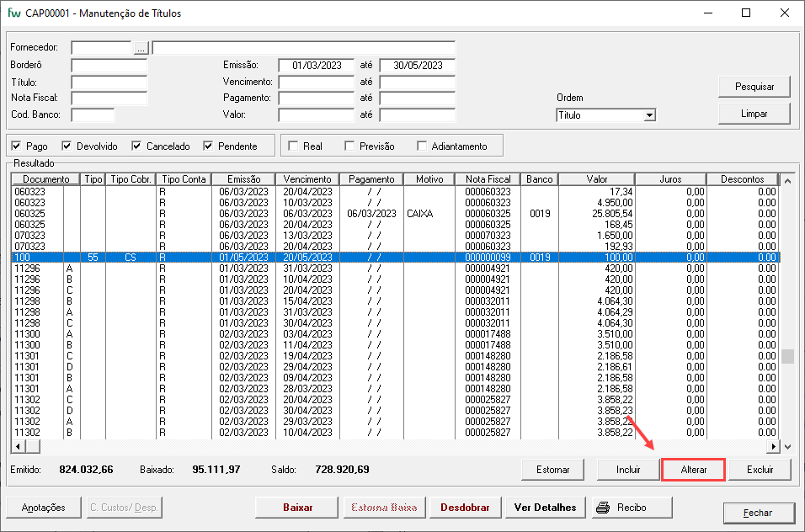Click the Pesquisar button
Screen dimensions: 805x532
pos(754,87)
